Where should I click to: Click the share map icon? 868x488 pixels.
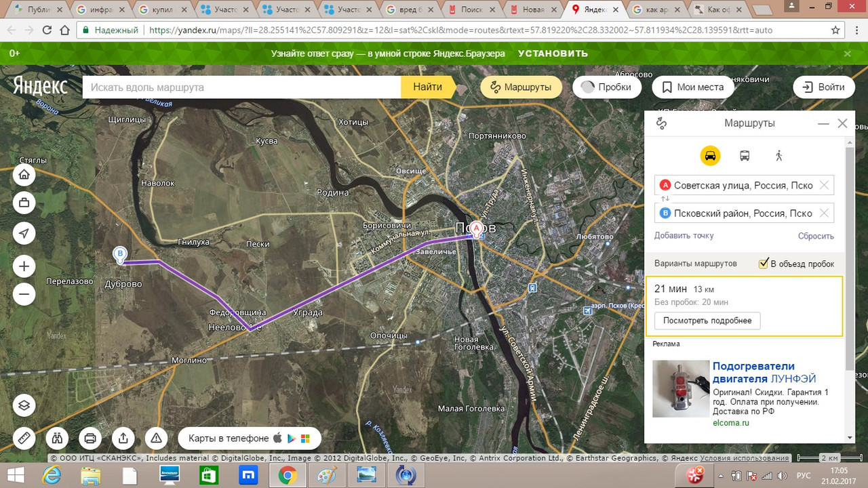click(123, 439)
